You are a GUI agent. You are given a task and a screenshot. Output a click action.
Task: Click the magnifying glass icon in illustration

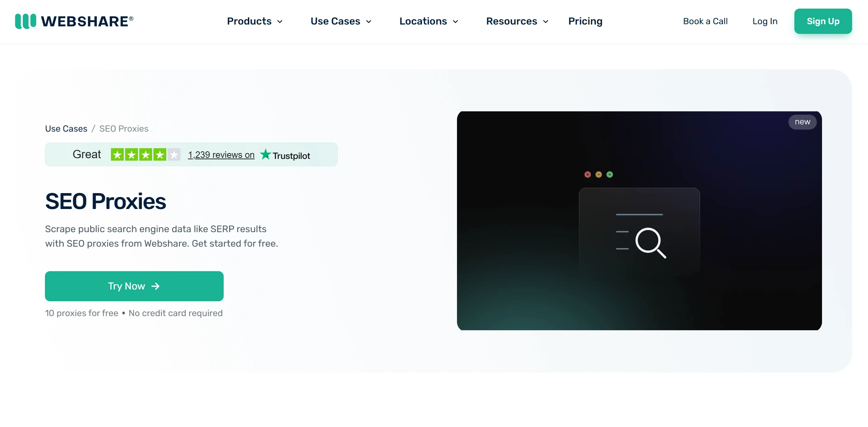coord(651,243)
